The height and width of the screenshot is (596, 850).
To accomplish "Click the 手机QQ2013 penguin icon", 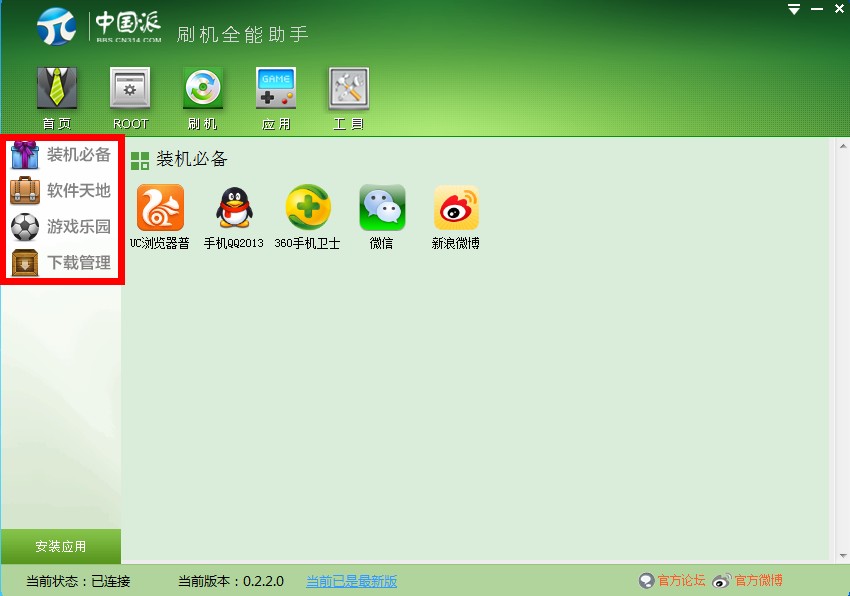I will click(x=234, y=208).
